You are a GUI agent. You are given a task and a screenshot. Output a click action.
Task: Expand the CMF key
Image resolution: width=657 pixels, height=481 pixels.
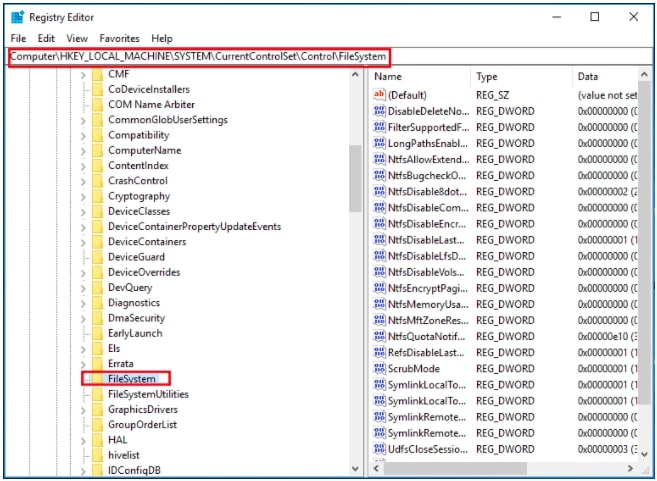point(83,75)
